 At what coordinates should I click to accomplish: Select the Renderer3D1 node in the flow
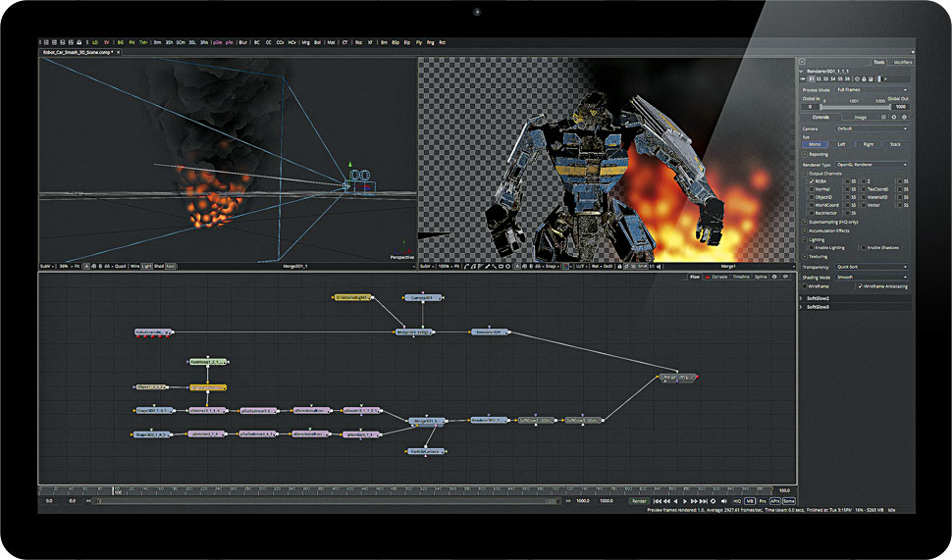[x=490, y=332]
